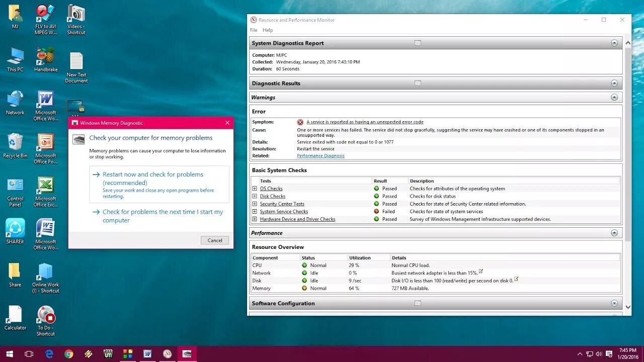Viewport: 644px width, 362px height.
Task: Collapse the Software Configuration section
Action: click(x=614, y=303)
